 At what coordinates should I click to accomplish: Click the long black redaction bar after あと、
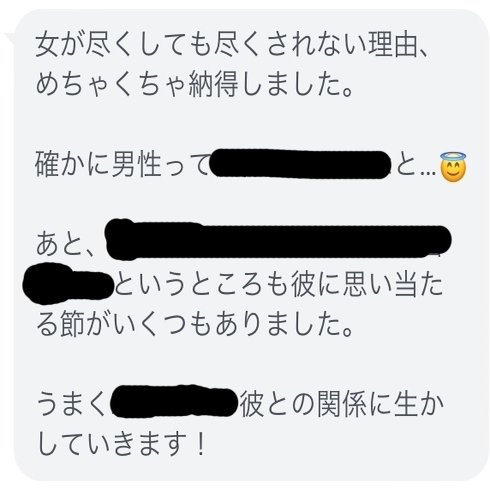tap(277, 239)
